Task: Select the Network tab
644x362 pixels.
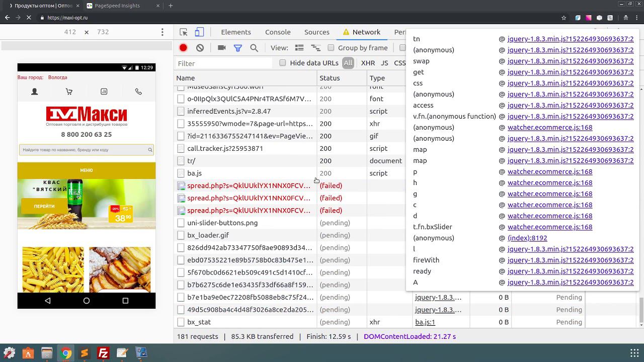Action: (361, 32)
